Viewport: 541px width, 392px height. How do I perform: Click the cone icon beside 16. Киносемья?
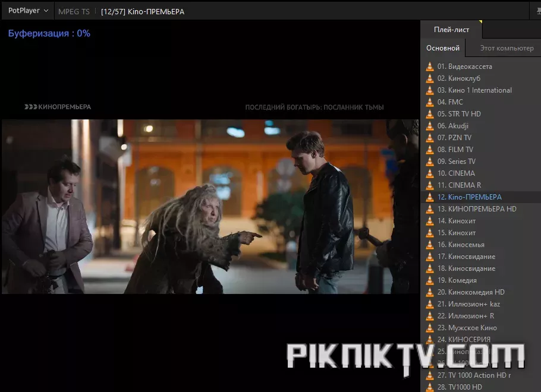[430, 245]
